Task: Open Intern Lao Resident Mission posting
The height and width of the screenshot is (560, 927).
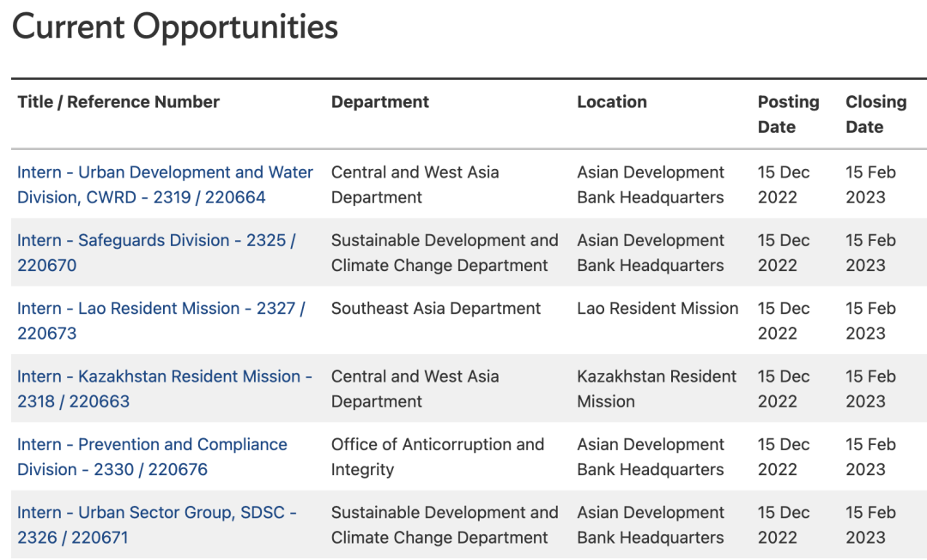Action: (161, 320)
